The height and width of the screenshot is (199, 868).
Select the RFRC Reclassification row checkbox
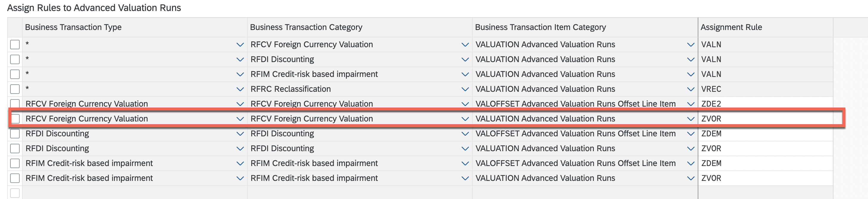click(x=15, y=89)
